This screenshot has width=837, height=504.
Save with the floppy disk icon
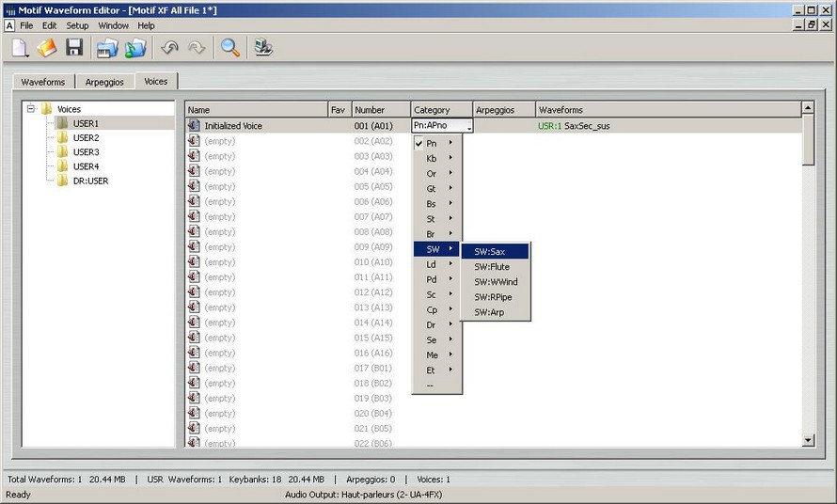tap(74, 48)
